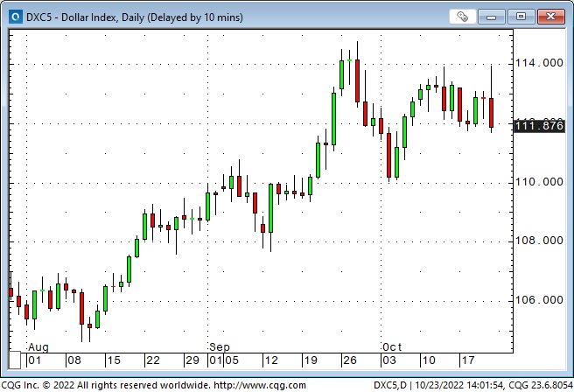Click the 19 date on time axis
This screenshot has height=392, width=574.
coord(311,360)
